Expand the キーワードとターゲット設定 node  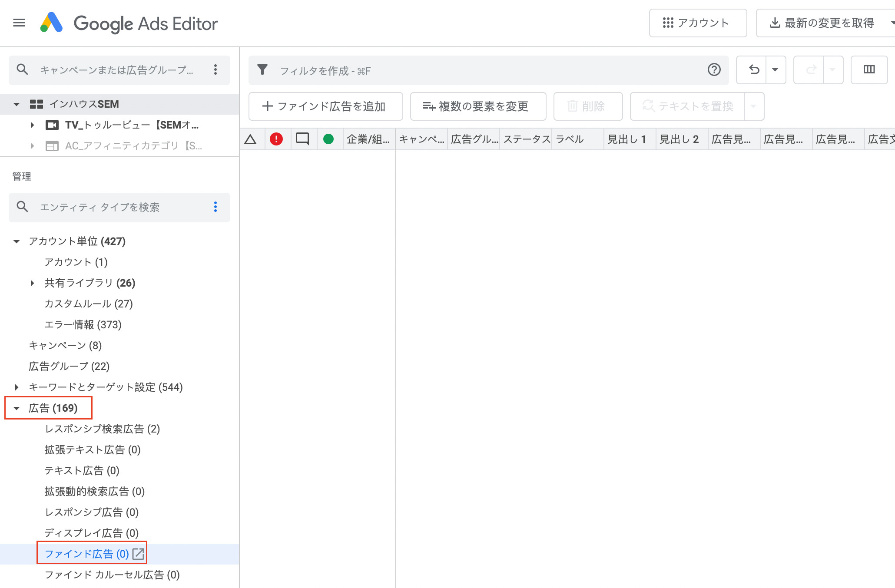[x=17, y=387]
